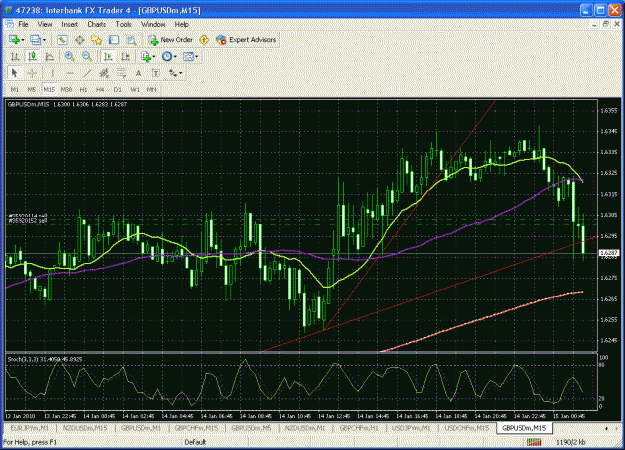The height and width of the screenshot is (450, 625).
Task: Zoom in on the chart
Action: click(x=69, y=57)
